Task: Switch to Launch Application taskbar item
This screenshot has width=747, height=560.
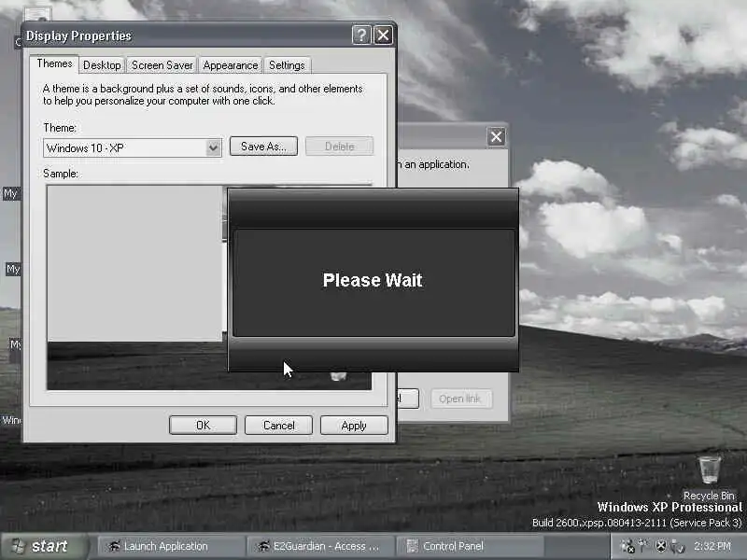Action: (x=172, y=546)
